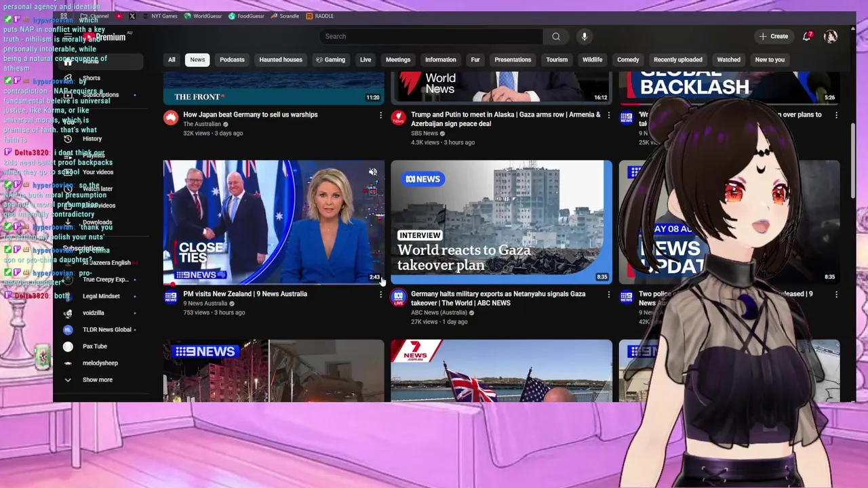The height and width of the screenshot is (488, 868).
Task: Click the YouTube Premium logo
Action: (105, 37)
